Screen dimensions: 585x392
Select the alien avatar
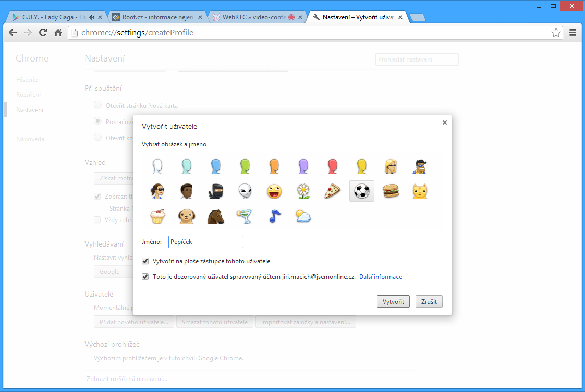pos(245,191)
